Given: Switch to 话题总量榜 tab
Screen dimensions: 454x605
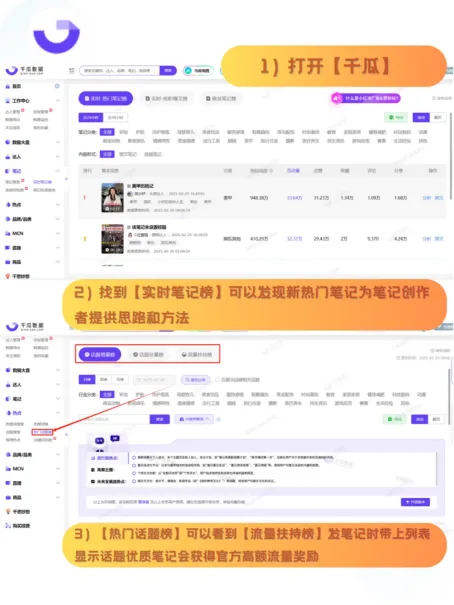Looking at the screenshot, I should pos(148,354).
